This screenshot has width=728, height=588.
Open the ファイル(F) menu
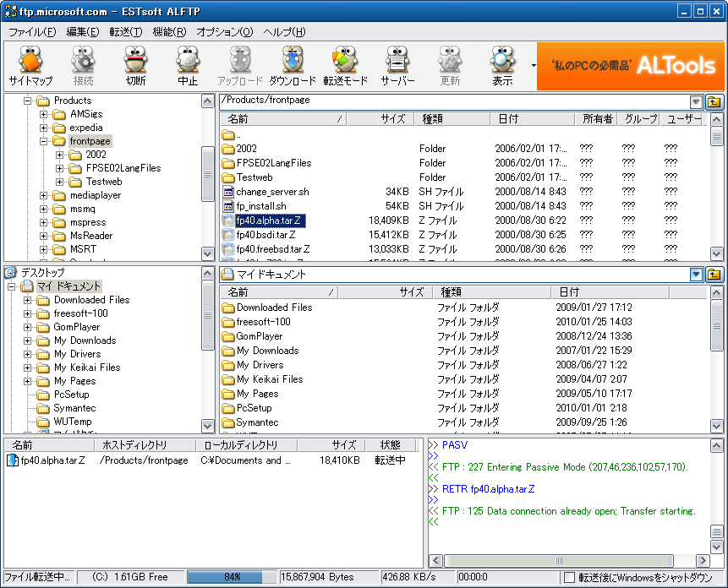32,32
